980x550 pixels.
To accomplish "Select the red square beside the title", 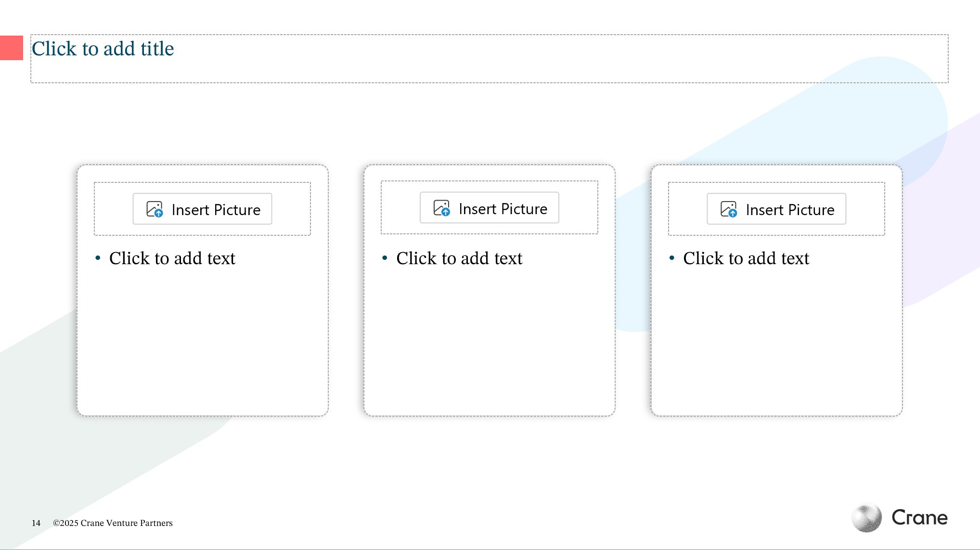I will pos(12,48).
